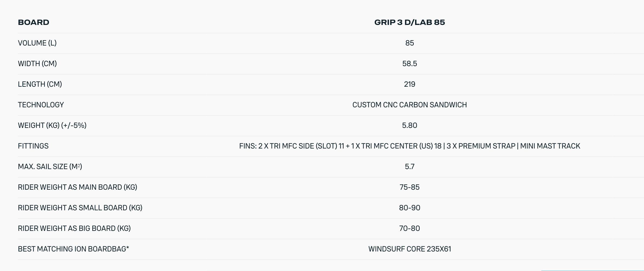Click the weight value 5.80
This screenshot has height=271, width=644.
(409, 125)
